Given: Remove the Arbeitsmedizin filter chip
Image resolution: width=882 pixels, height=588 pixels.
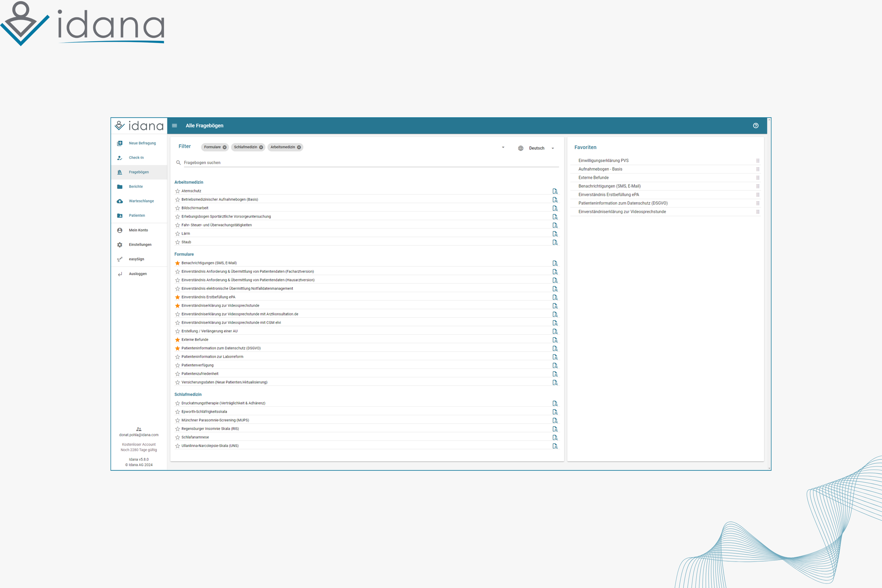Looking at the screenshot, I should [x=299, y=147].
